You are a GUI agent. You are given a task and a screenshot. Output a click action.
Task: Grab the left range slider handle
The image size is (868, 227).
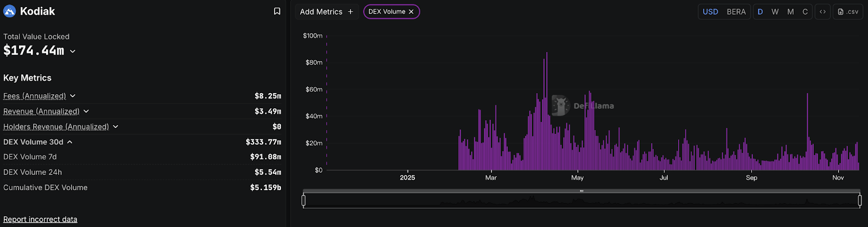303,200
